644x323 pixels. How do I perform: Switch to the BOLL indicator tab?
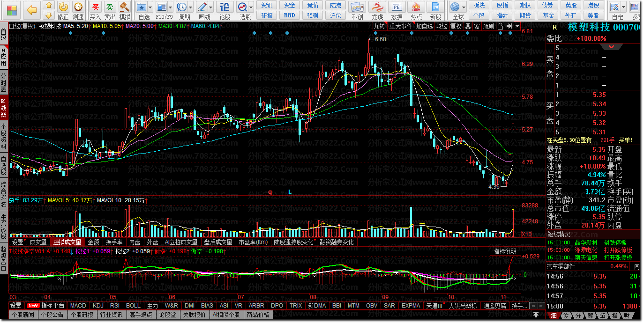tap(133, 306)
